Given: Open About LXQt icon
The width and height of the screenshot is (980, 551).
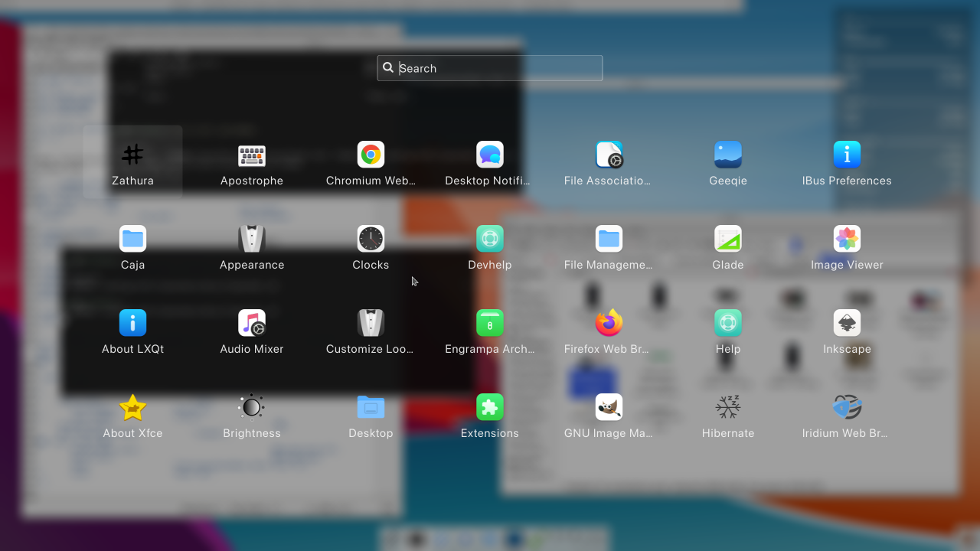Looking at the screenshot, I should point(132,323).
